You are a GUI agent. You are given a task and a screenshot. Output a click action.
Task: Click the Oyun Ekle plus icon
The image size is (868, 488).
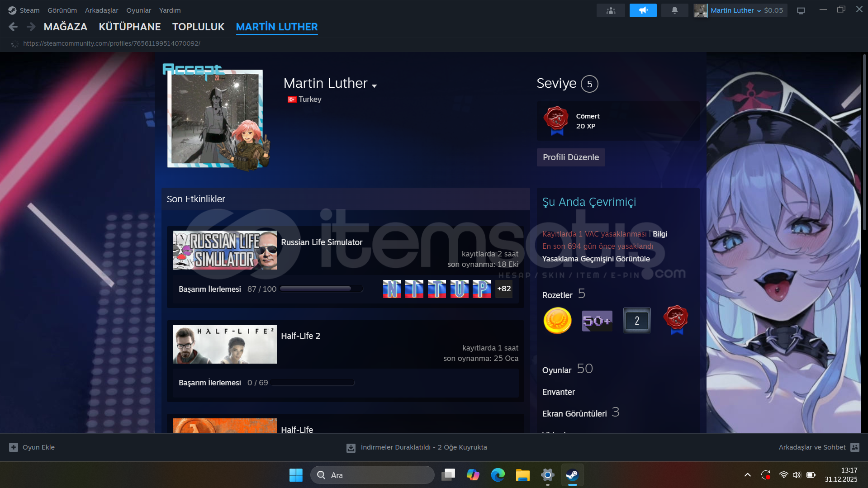point(14,447)
